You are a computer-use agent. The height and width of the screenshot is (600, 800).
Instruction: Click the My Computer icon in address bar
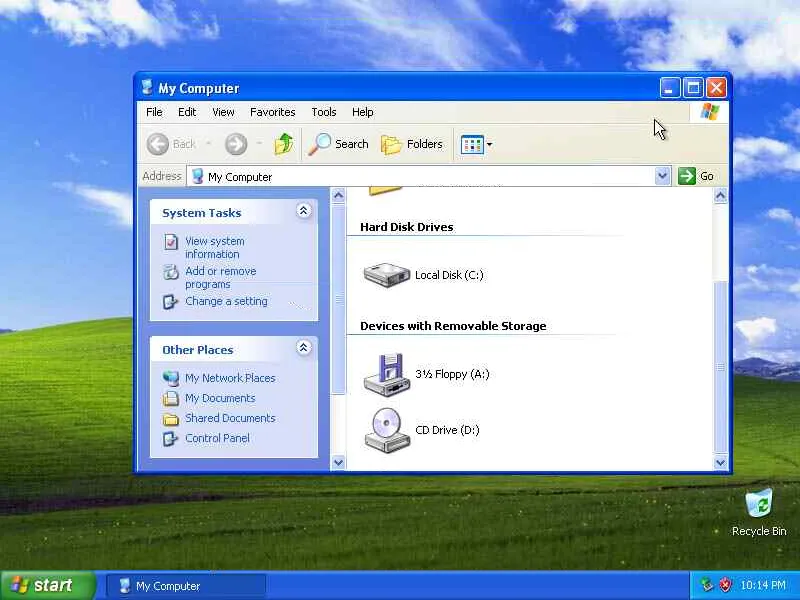pos(197,177)
